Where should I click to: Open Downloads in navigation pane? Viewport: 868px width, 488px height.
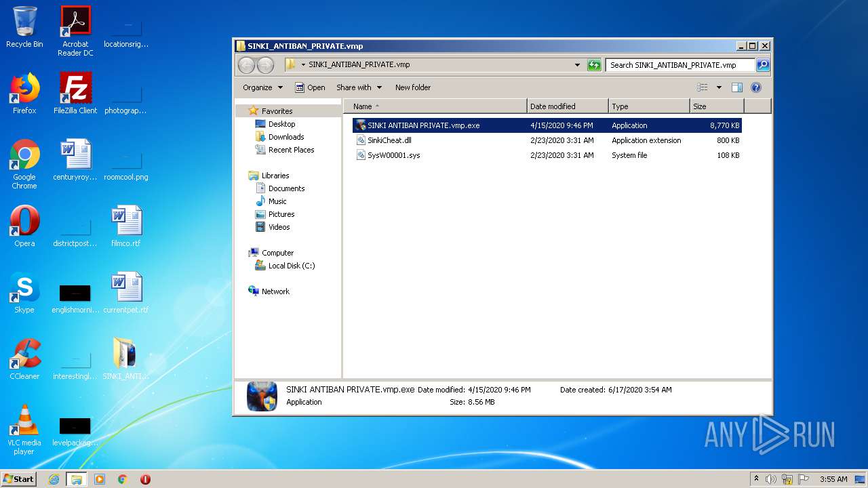point(285,137)
